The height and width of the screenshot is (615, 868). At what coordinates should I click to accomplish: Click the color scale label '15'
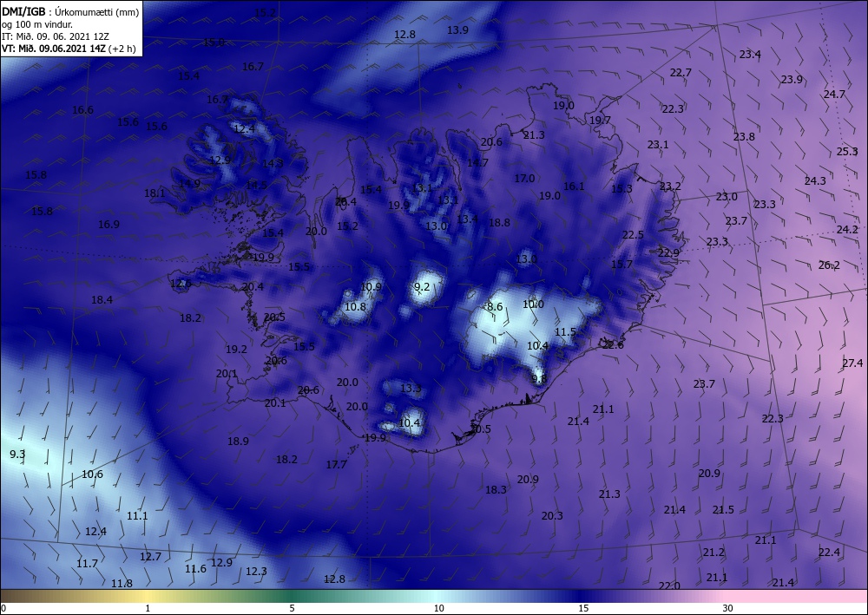pos(583,608)
